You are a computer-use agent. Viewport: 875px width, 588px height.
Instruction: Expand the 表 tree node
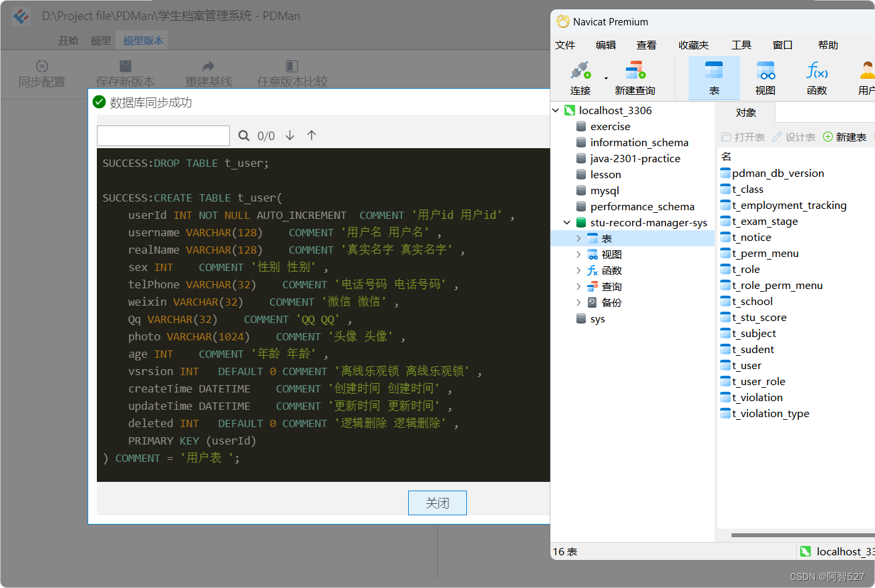coord(578,238)
